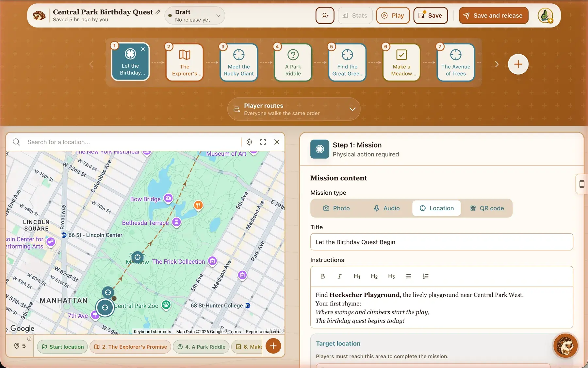Click the Frick Collection map pin

tap(212, 261)
